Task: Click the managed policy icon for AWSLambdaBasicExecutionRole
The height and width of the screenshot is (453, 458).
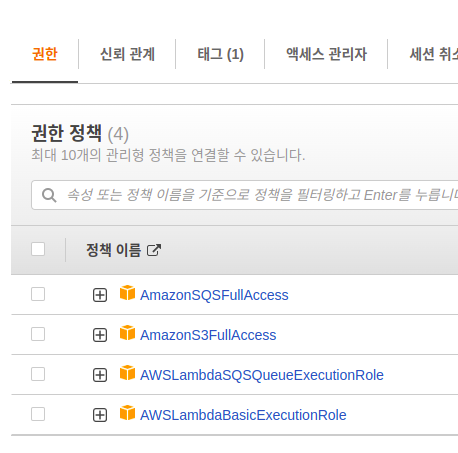Action: [127, 413]
